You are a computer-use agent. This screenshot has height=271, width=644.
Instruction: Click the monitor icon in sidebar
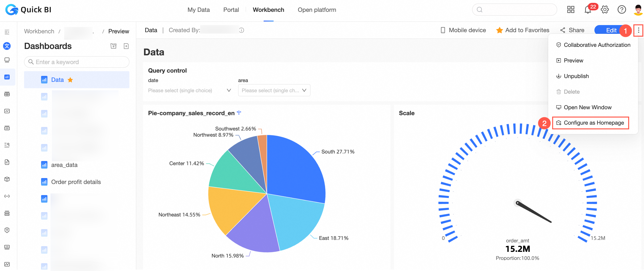click(x=7, y=60)
